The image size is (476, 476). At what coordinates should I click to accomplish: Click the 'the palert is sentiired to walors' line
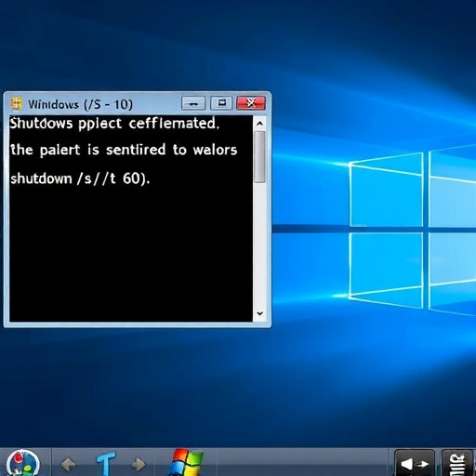coord(124,150)
